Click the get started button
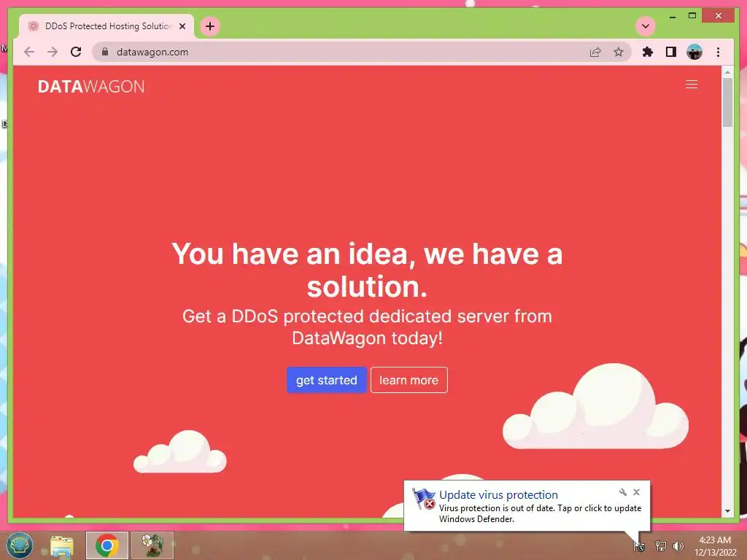The image size is (747, 560). [326, 380]
